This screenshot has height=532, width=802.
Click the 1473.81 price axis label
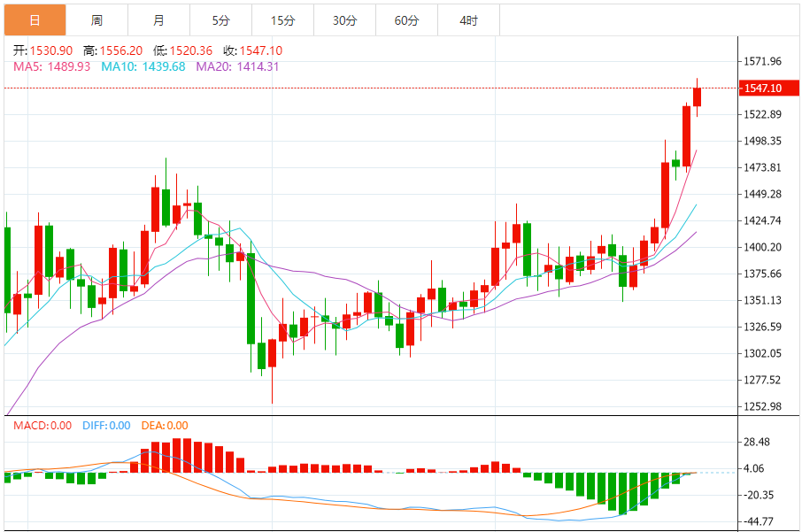[x=763, y=167]
